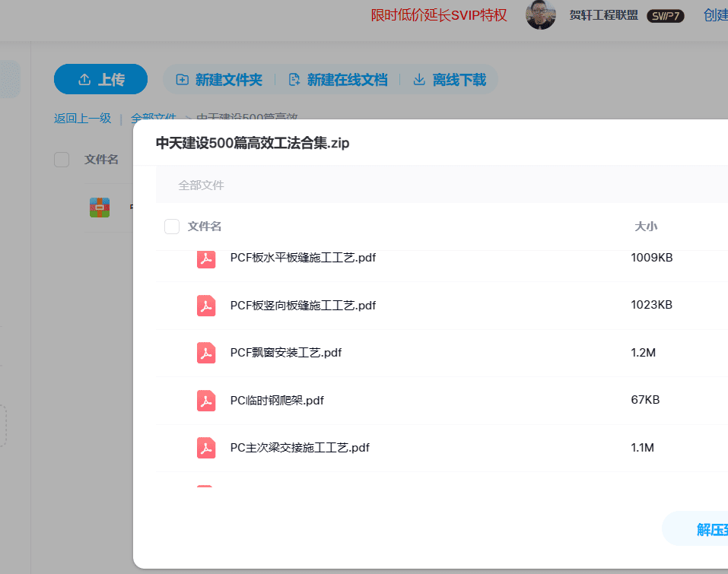Viewport: 728px width, 574px height.
Task: Click the 文件名 column header in dialog
Action: pos(205,227)
